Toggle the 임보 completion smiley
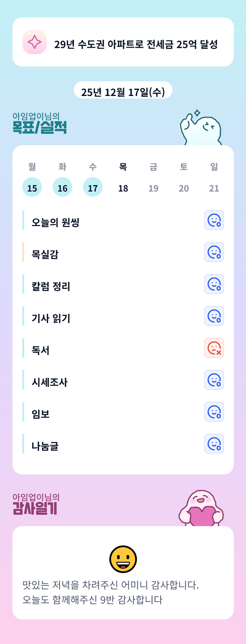 (x=214, y=412)
